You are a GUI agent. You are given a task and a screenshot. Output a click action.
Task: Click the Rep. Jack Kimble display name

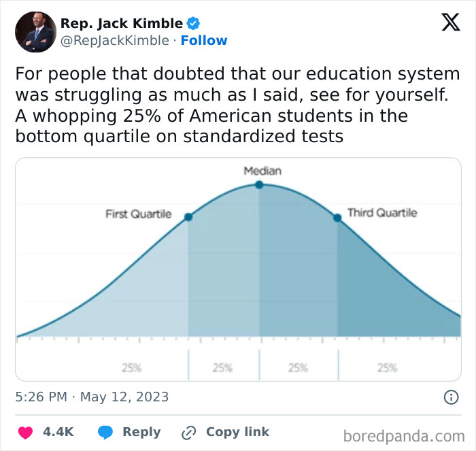[x=121, y=23]
